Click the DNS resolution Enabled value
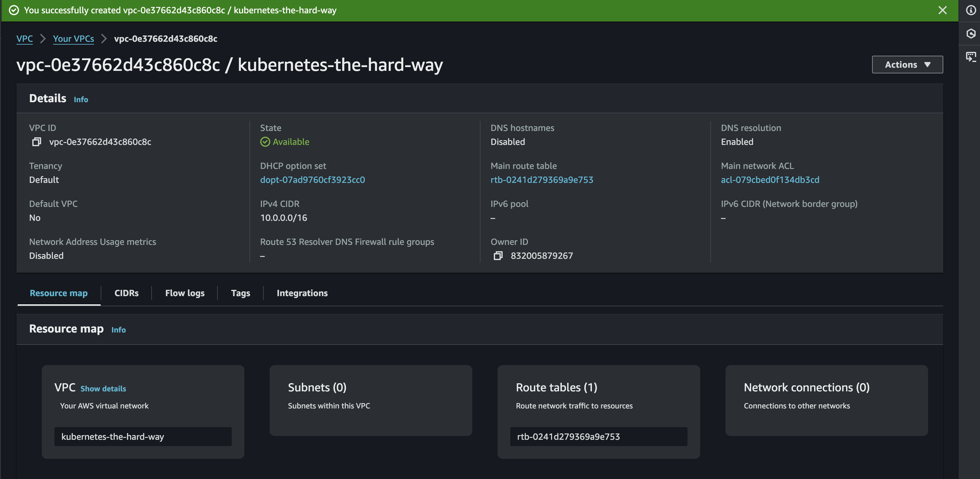 (x=737, y=142)
